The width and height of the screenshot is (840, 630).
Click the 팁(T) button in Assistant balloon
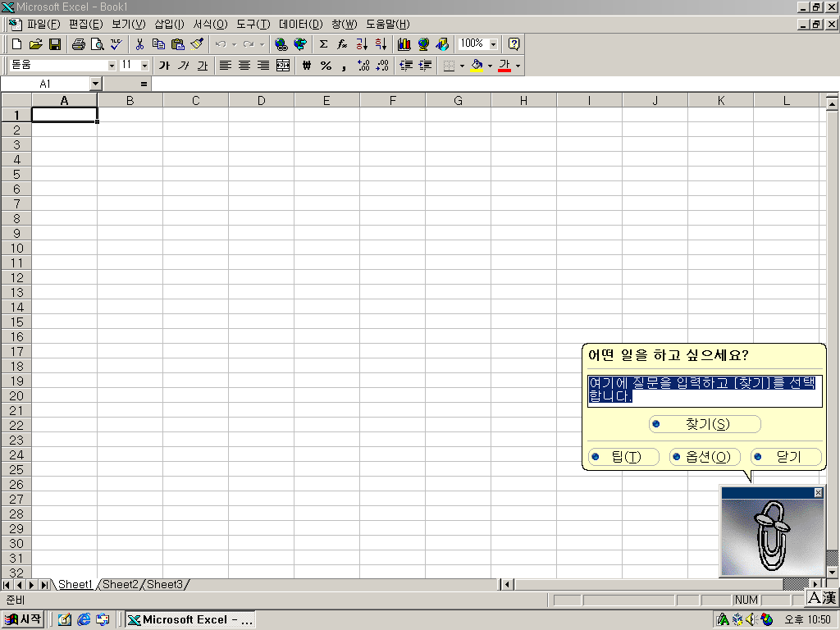click(x=623, y=457)
